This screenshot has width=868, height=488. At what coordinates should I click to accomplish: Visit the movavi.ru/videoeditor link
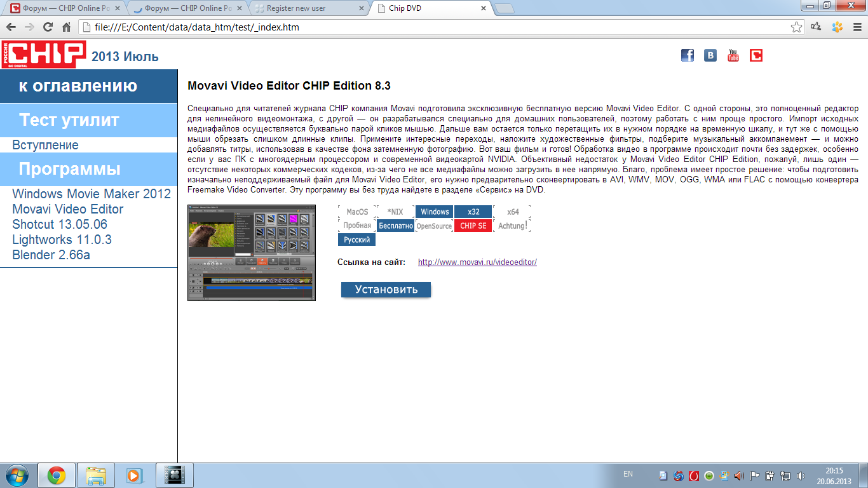tap(477, 262)
